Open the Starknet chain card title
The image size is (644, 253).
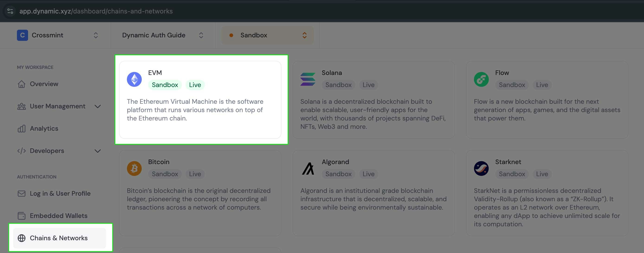508,162
